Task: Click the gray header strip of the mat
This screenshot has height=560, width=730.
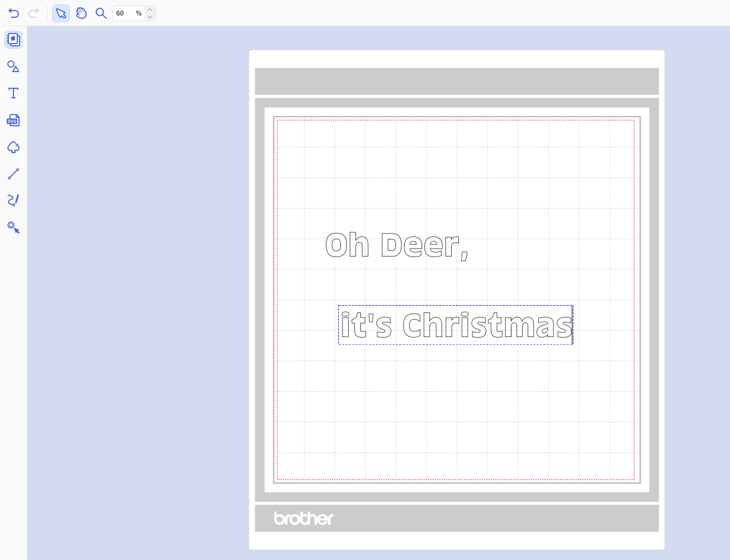Action: (457, 82)
